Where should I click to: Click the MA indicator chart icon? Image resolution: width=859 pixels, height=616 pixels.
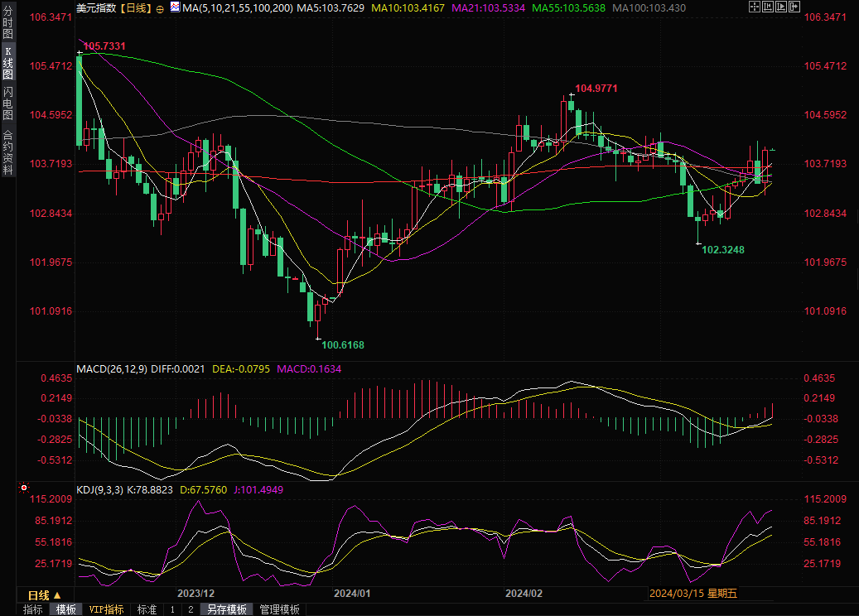[x=175, y=7]
